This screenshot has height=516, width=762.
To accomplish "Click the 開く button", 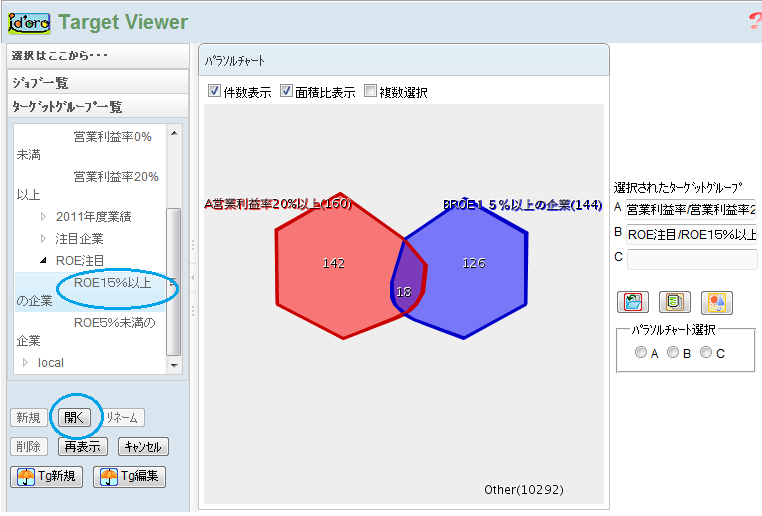I will (75, 417).
